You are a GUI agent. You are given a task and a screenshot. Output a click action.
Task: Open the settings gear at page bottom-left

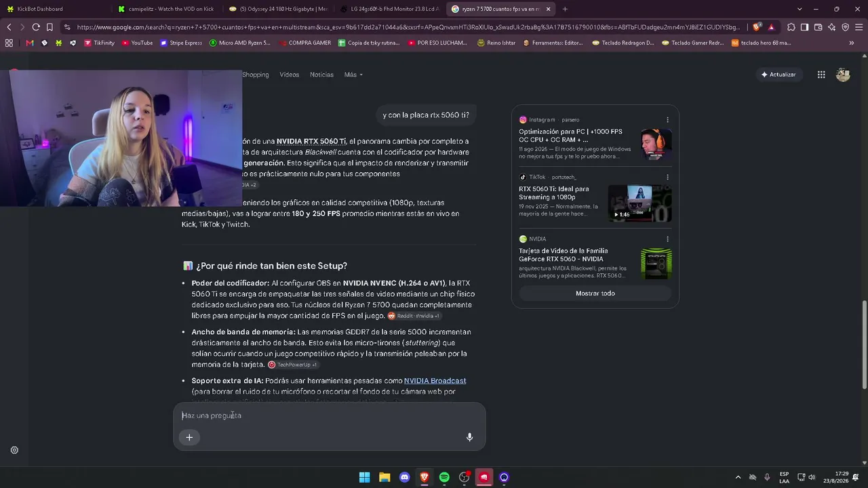[14, 450]
